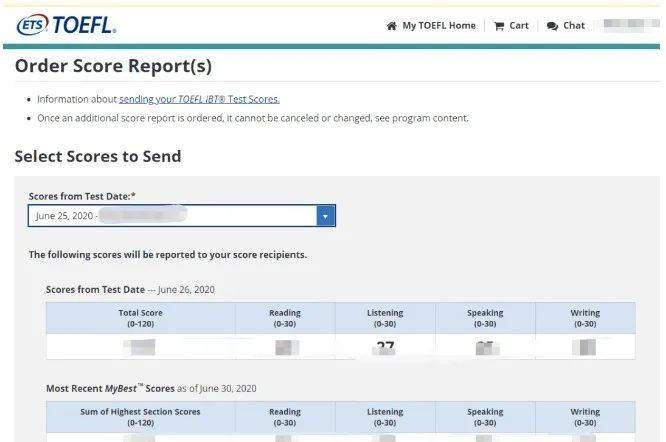Click the Sum of Highest Section Scores header
The height and width of the screenshot is (442, 666).
(140, 417)
